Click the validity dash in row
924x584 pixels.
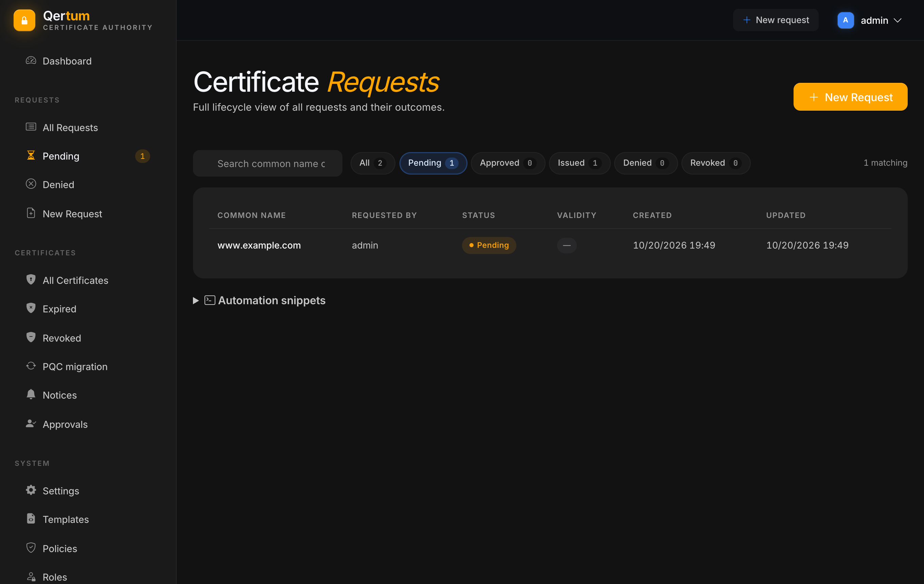click(567, 245)
